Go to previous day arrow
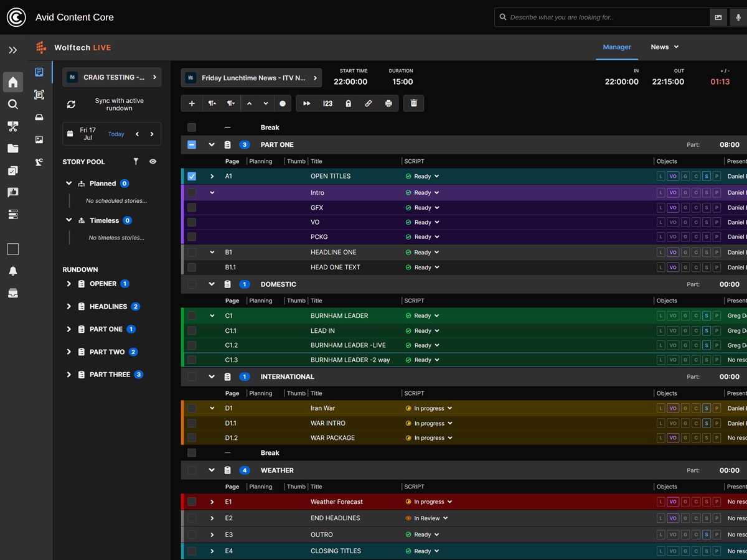This screenshot has height=560, width=747. pyautogui.click(x=137, y=134)
